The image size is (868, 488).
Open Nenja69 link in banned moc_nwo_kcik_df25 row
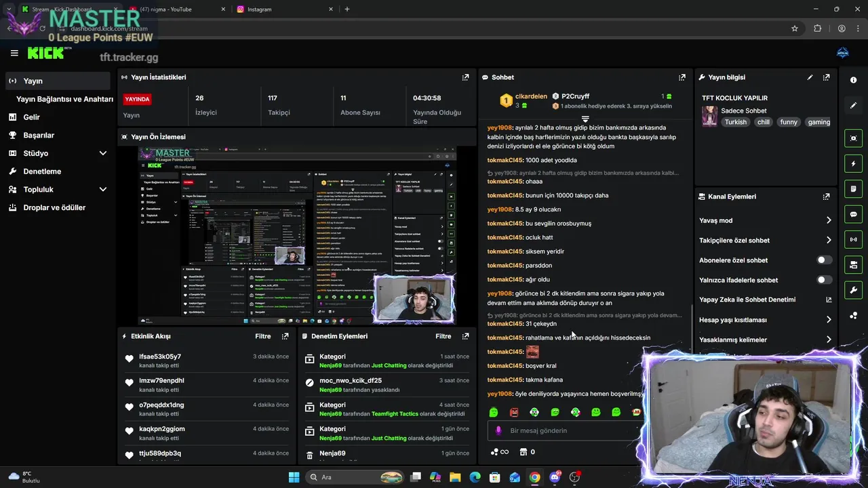(x=330, y=390)
